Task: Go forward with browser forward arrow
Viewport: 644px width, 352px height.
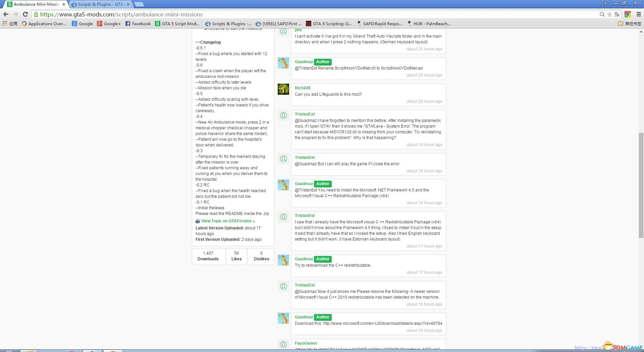Action: (15, 14)
